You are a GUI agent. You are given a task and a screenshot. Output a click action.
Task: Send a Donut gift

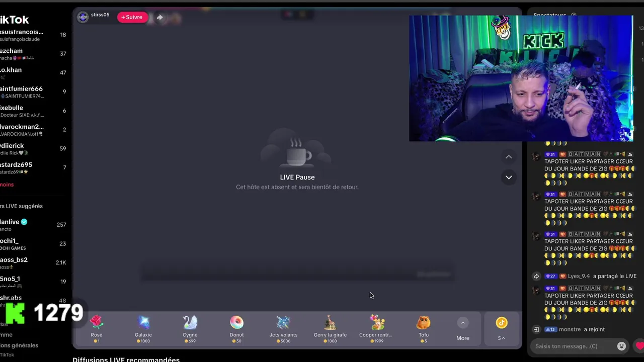(x=236, y=329)
